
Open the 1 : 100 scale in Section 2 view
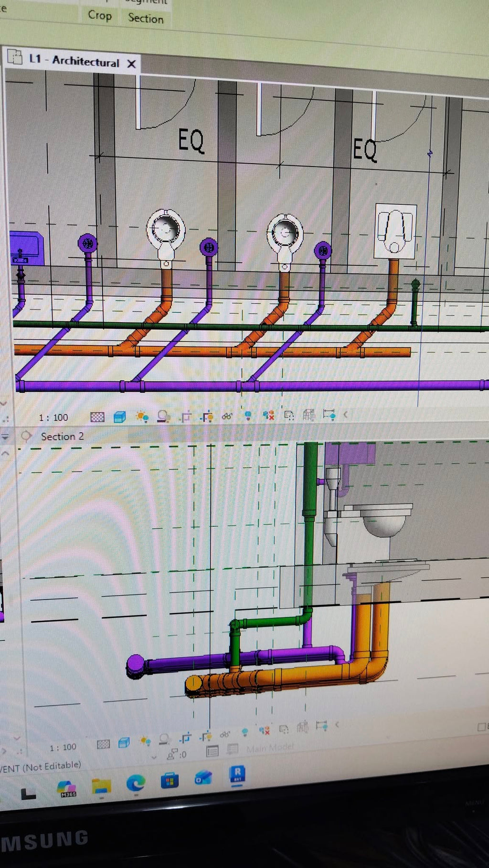pos(63,747)
